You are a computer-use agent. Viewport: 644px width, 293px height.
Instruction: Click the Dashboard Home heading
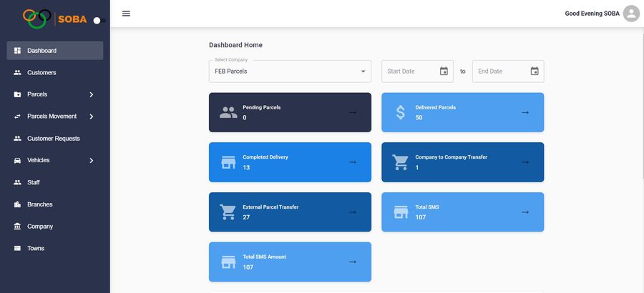pos(235,45)
